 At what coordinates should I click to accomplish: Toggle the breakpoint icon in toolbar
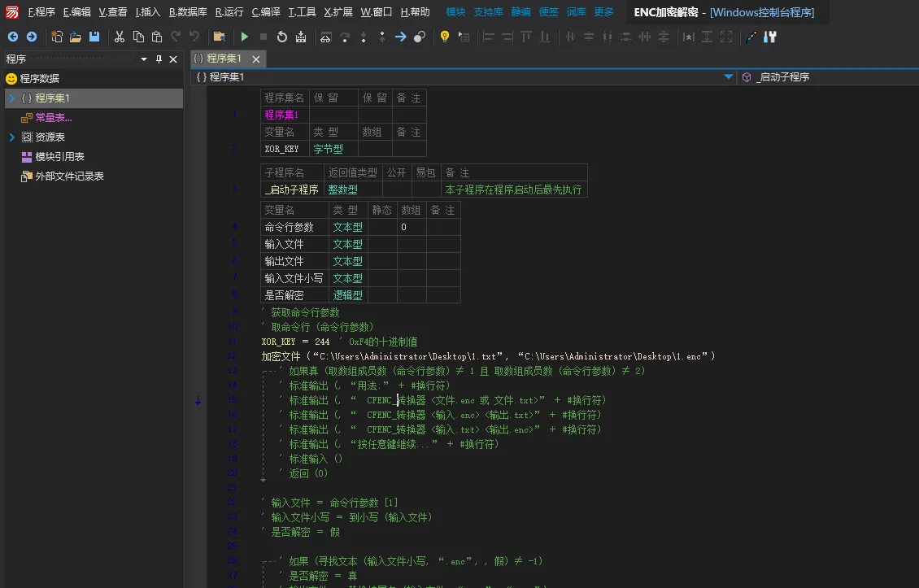tap(420, 37)
